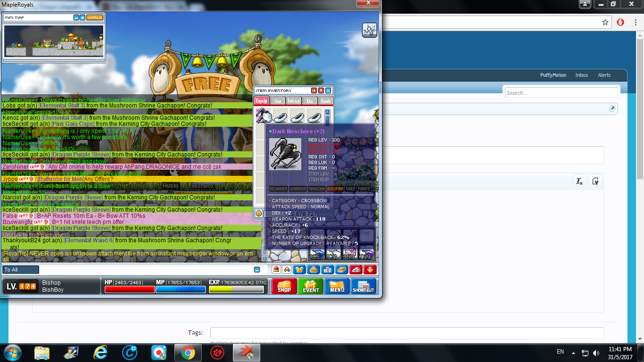Click the Tags input field in the browser
Viewport: 644px width, 362px height.
[407, 333]
